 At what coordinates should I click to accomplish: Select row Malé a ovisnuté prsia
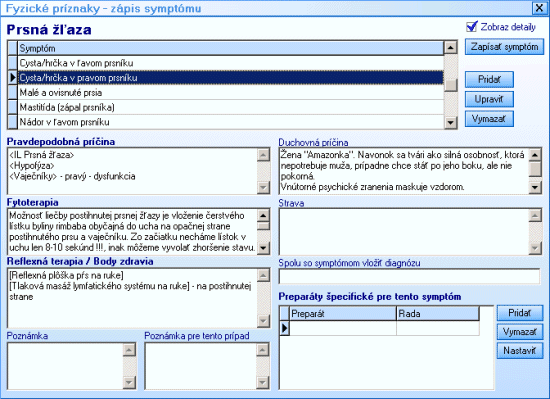[230, 93]
